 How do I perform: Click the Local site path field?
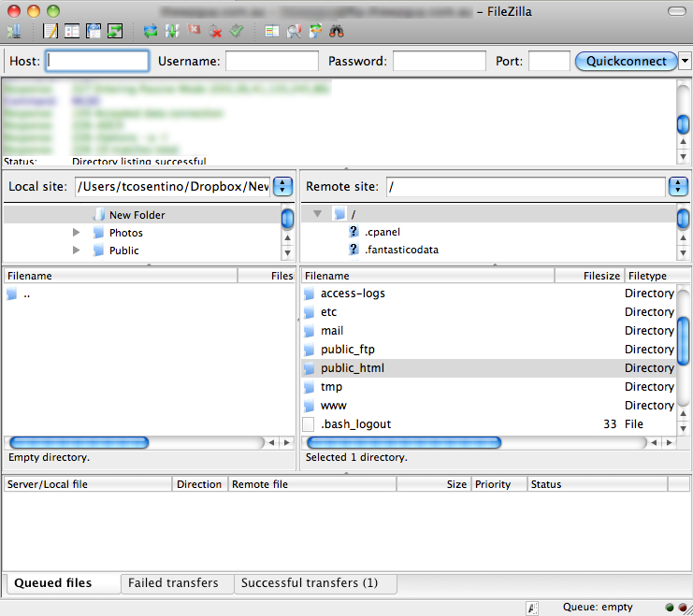172,186
